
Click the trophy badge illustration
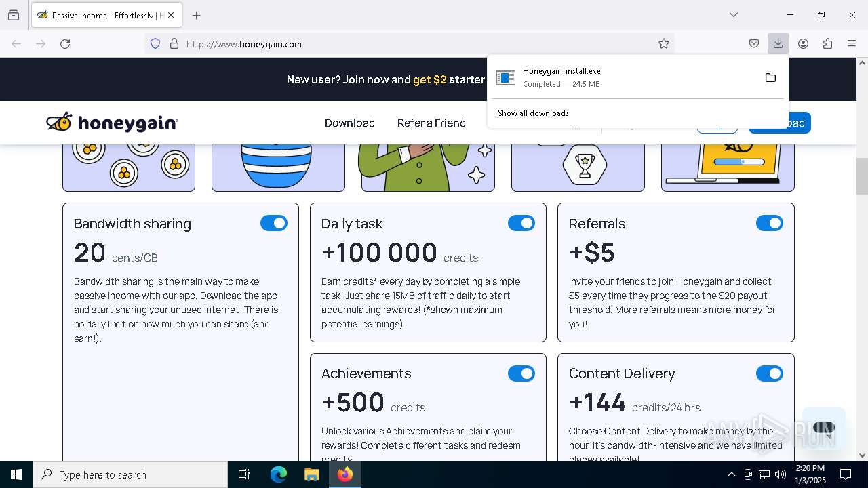pos(578,167)
